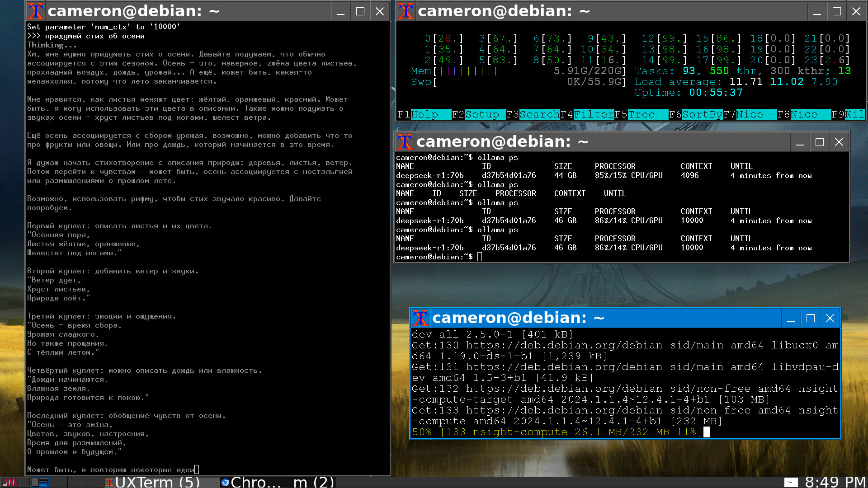Click the 8:49 PM taskbar clock
868x488 pixels.
(x=835, y=482)
